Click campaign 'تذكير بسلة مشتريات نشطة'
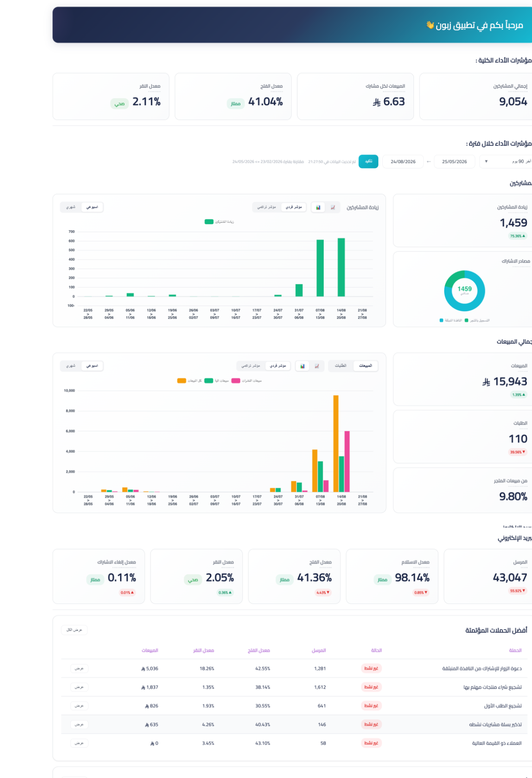 (x=495, y=725)
